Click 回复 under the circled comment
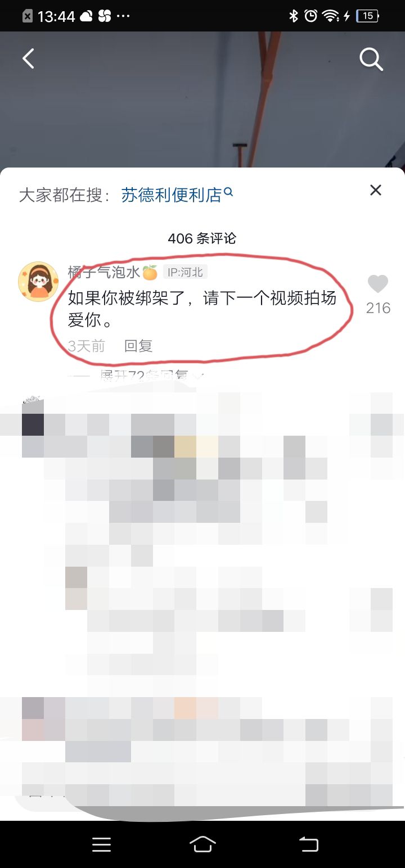 (138, 346)
